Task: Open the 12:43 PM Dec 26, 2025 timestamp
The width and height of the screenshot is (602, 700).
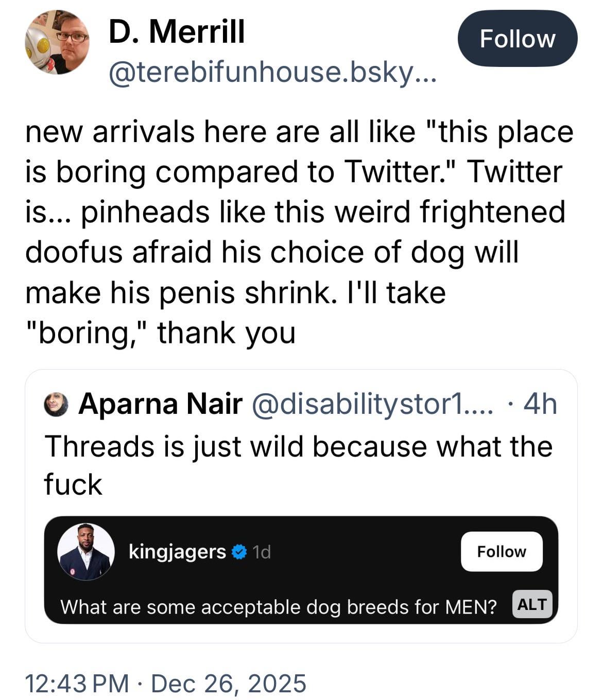Action: (165, 684)
